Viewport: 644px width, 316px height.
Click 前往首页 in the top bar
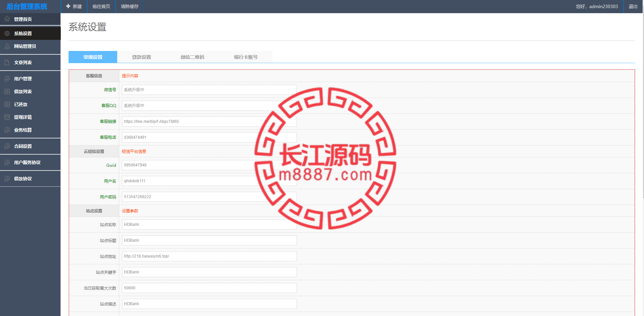[x=101, y=6]
